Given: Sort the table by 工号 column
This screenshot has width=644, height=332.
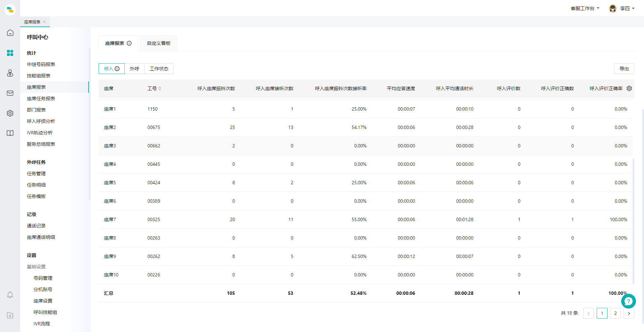Looking at the screenshot, I should click(x=160, y=88).
